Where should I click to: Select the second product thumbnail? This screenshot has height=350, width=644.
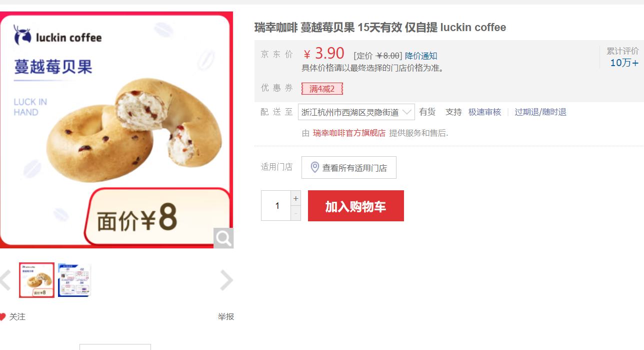click(74, 280)
